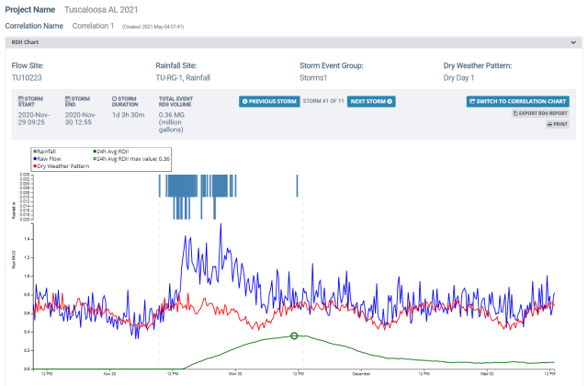
Task: Advance to the Next Storm
Action: pos(371,101)
